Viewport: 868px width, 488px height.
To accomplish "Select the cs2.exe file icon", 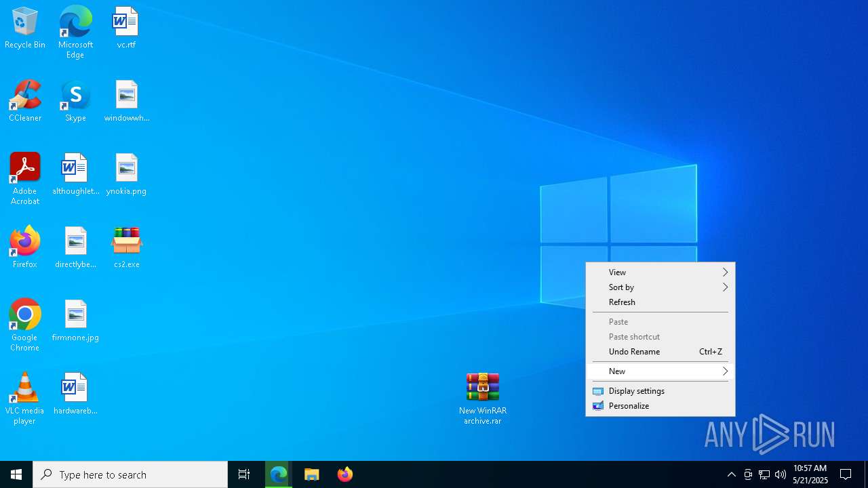I will [x=126, y=247].
